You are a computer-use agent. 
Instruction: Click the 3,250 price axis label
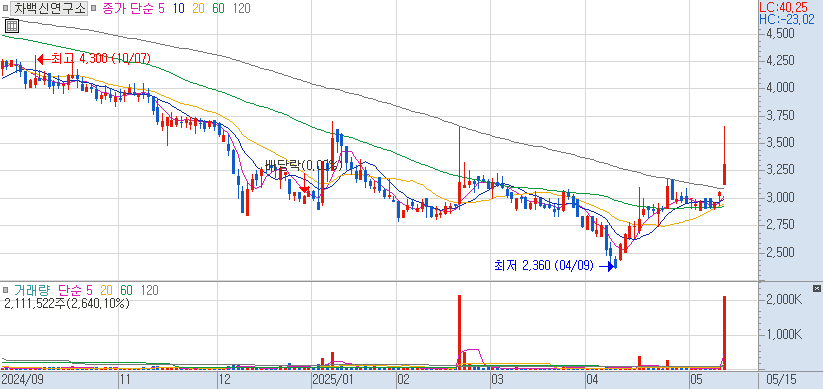(780, 170)
